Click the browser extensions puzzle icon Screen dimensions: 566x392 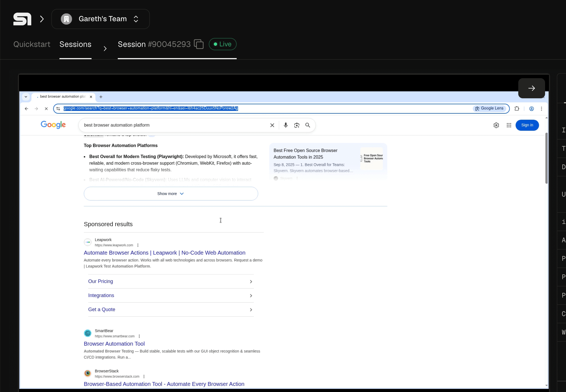(517, 109)
